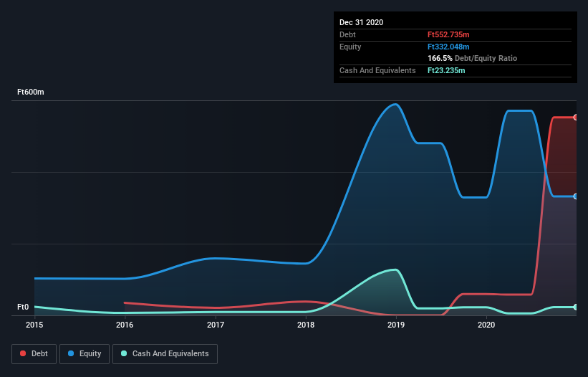Click the 2019 x-axis label
This screenshot has height=377, width=588.
396,325
